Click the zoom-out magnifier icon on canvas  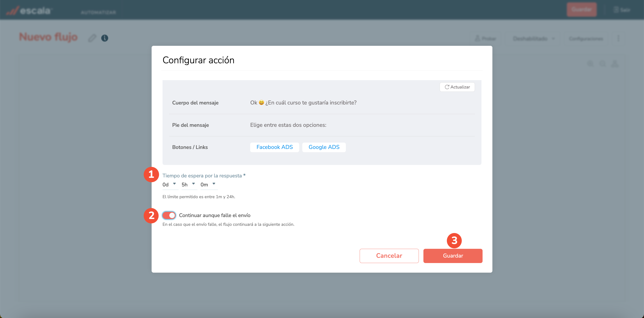(x=603, y=64)
